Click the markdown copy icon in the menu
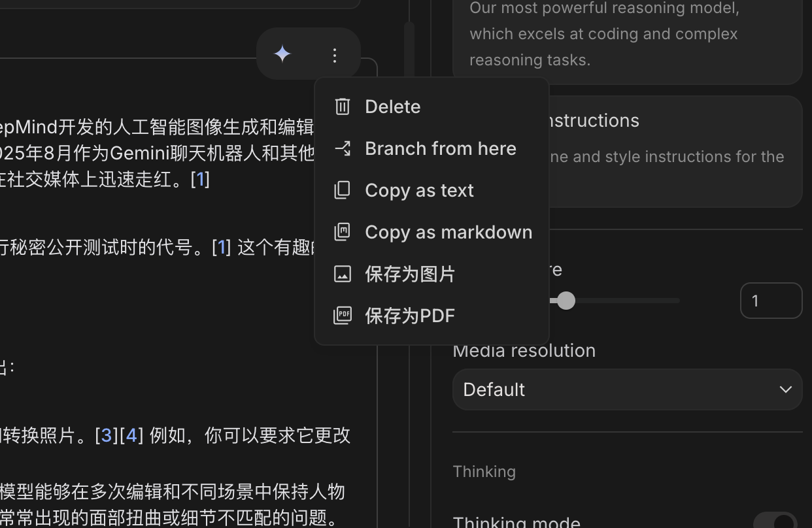Image resolution: width=812 pixels, height=528 pixels. coord(343,231)
